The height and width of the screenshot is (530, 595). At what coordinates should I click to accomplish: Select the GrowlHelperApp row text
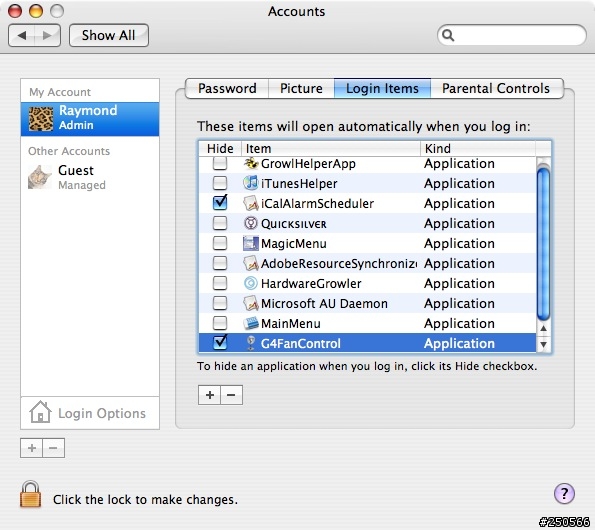click(309, 164)
